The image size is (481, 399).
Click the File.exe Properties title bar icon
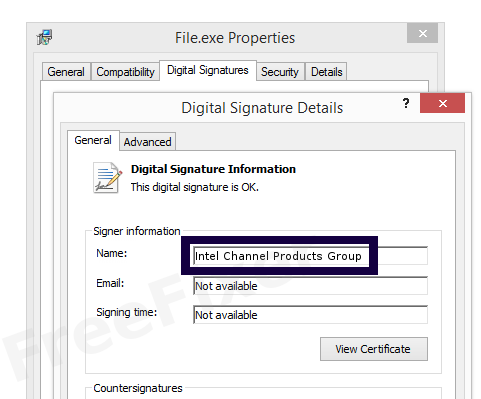click(44, 37)
